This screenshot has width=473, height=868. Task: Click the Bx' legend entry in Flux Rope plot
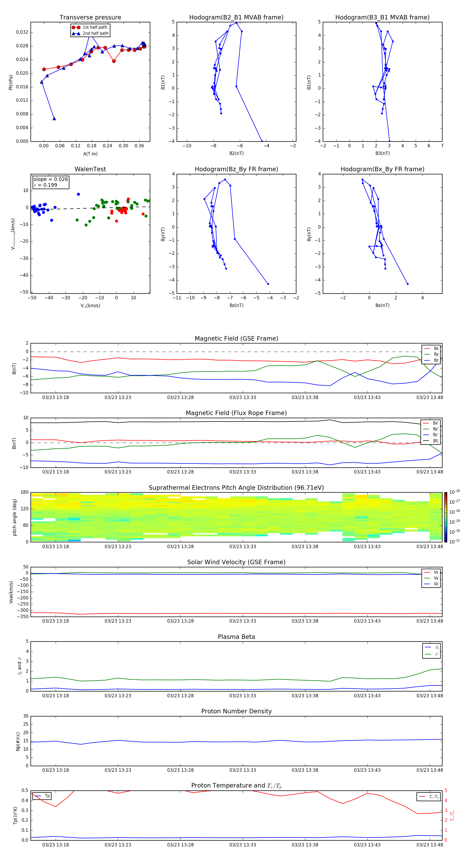[431, 423]
